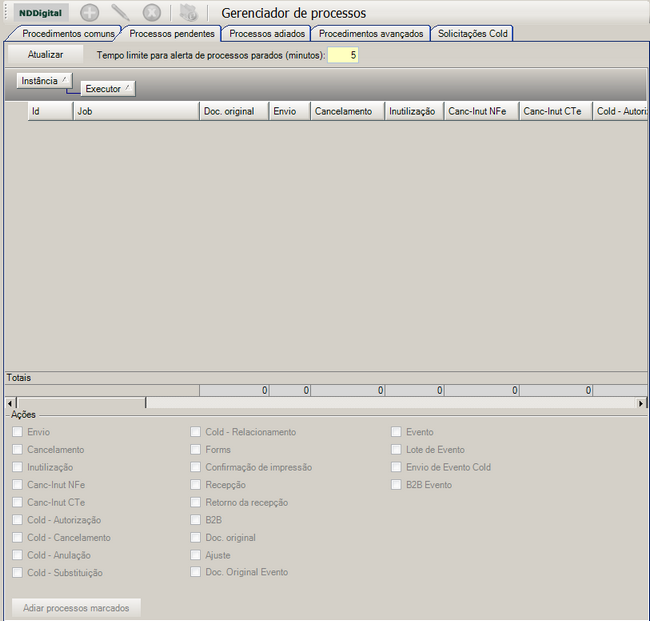Check the Lote de Evento option
650x621 pixels.
397,450
